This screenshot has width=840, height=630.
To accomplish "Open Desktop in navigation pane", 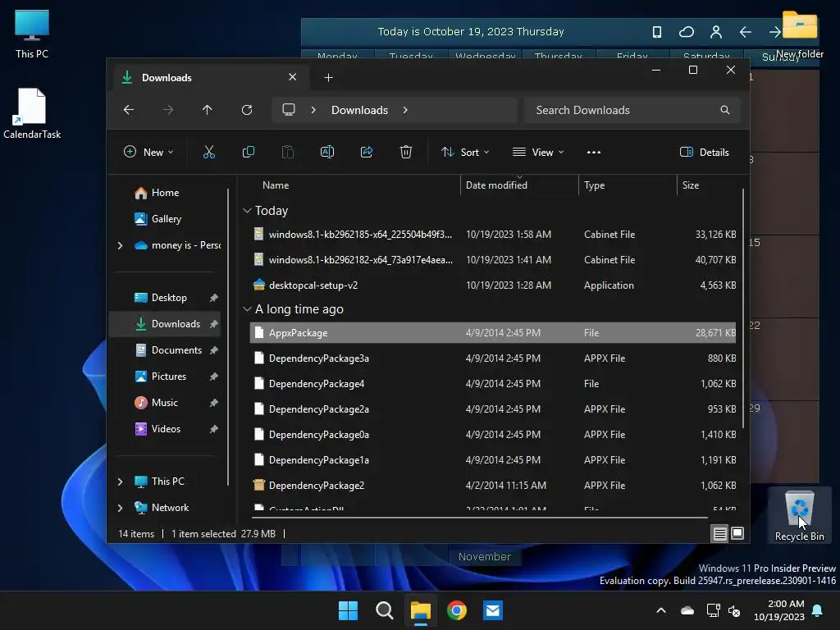I will [169, 298].
